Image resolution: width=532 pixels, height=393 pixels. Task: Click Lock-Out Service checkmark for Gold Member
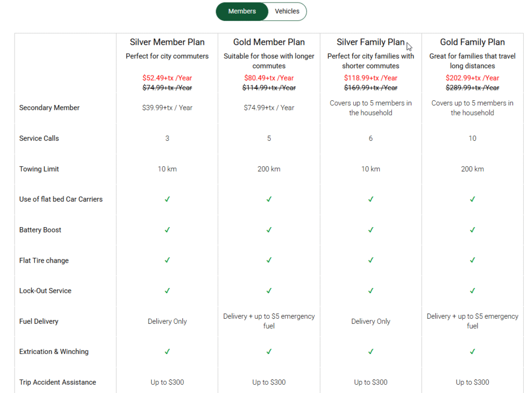click(269, 291)
